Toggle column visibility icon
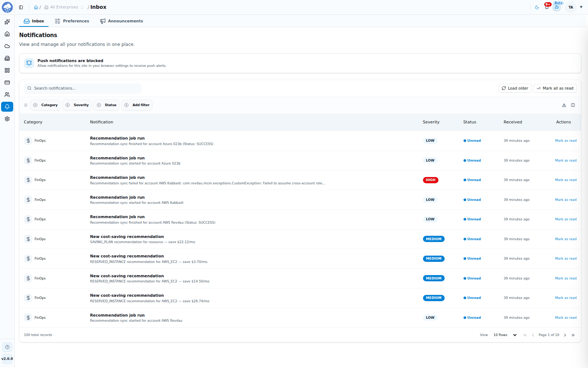Screen dimensions: 588x368 (573, 105)
